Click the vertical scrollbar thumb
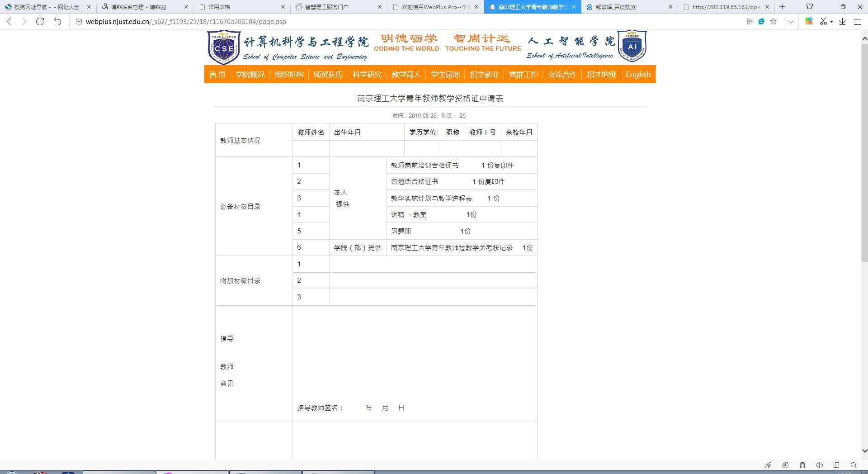Screen dimensions: 868x474 pos(864,152)
